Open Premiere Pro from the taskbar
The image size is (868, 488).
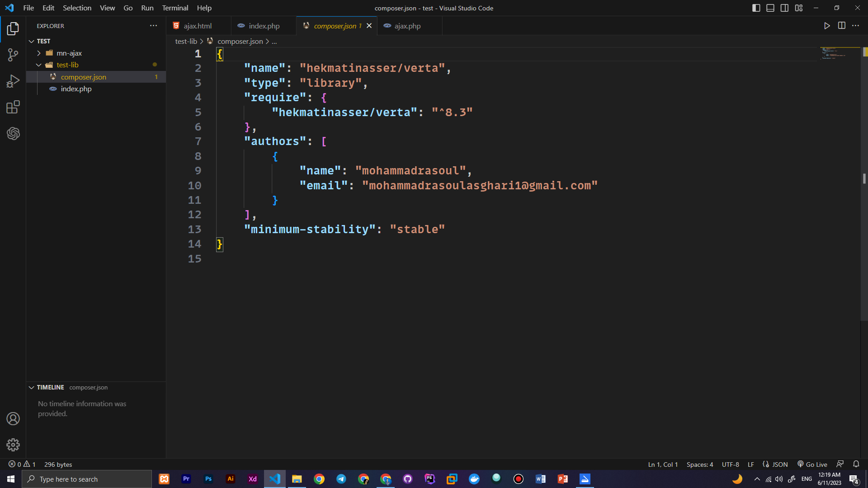click(x=186, y=479)
